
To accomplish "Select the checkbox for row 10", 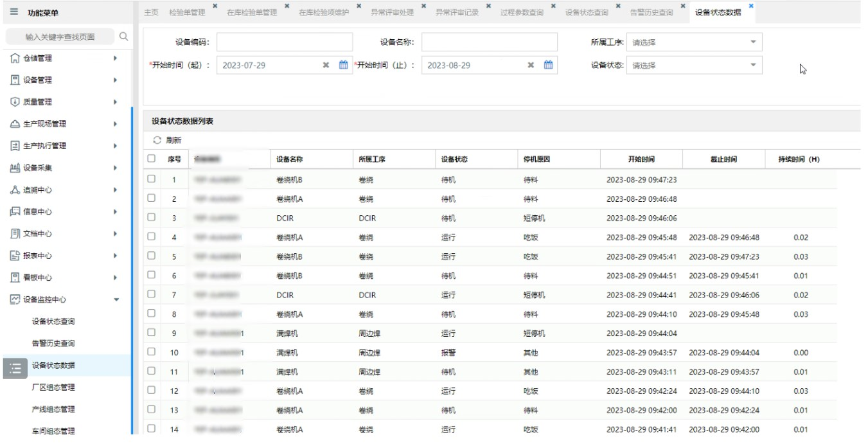I will pos(151,351).
